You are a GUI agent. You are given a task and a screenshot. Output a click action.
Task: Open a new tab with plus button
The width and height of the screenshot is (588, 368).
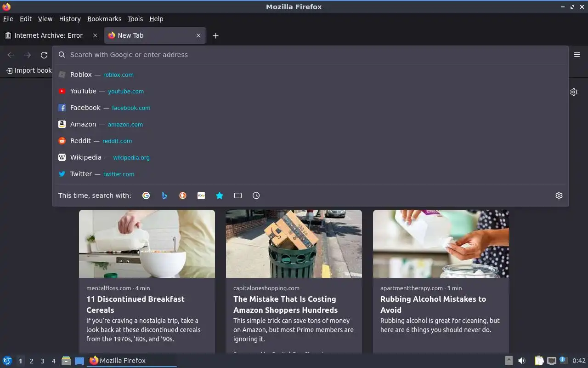pyautogui.click(x=215, y=35)
